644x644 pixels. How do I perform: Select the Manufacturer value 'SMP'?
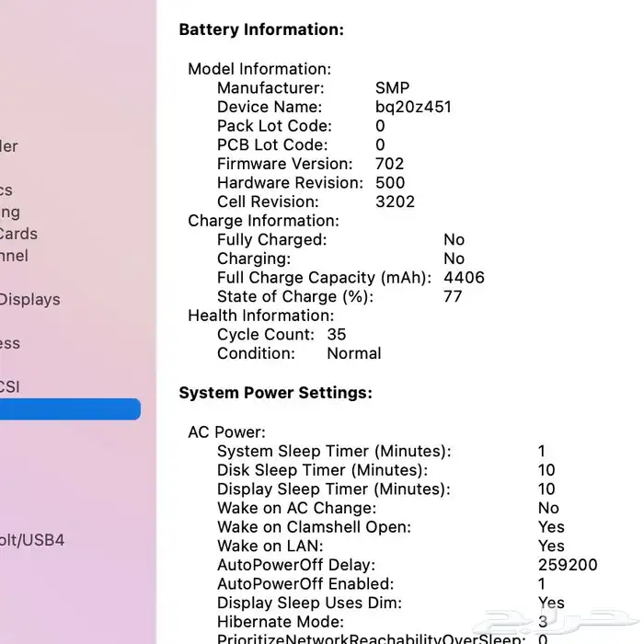click(x=392, y=88)
